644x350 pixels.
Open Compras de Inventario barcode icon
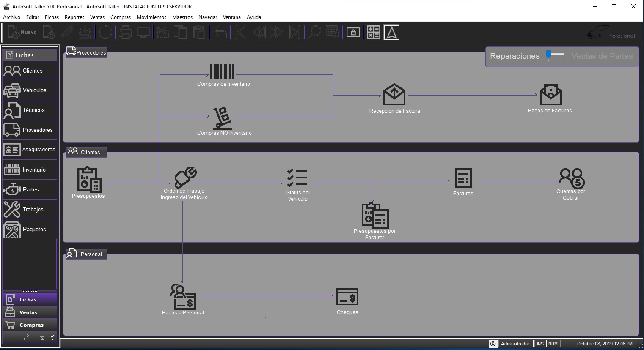pyautogui.click(x=222, y=71)
